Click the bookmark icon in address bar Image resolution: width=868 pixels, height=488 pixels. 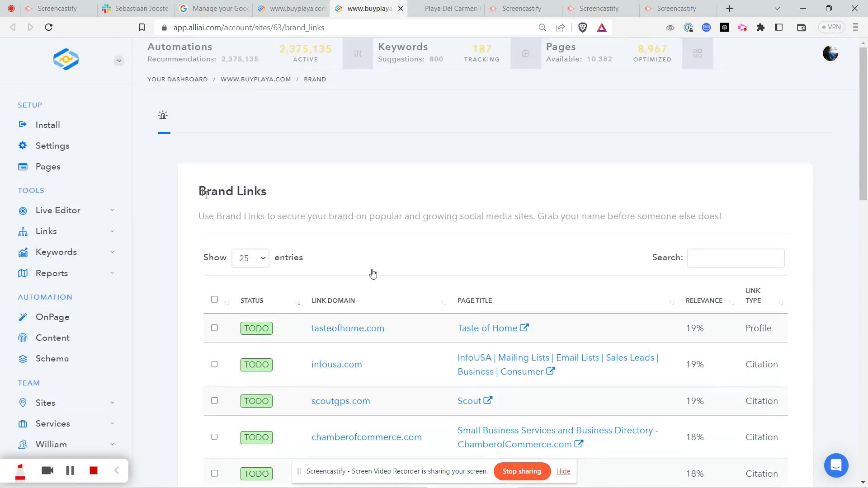click(x=142, y=28)
